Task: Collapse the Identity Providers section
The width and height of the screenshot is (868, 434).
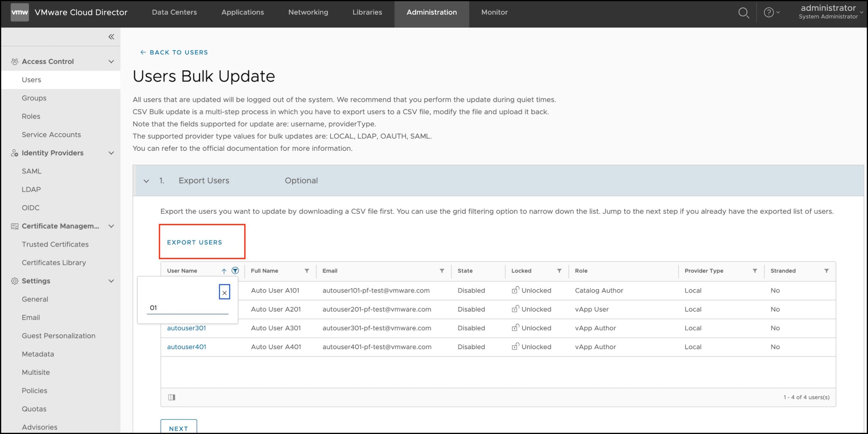Action: pyautogui.click(x=111, y=153)
